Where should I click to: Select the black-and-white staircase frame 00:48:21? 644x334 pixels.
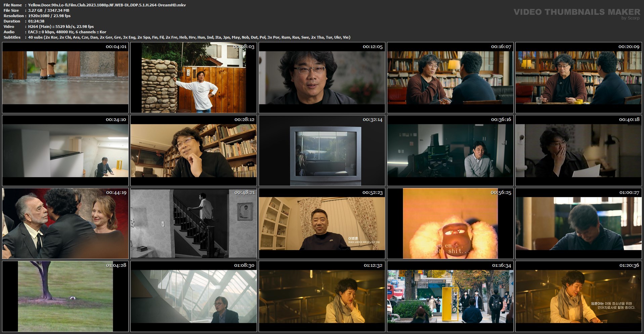click(194, 223)
